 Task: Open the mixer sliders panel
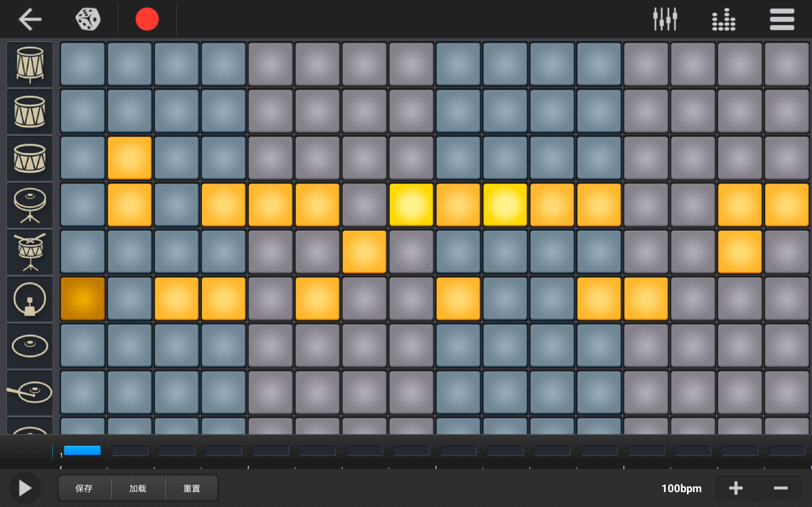pyautogui.click(x=665, y=19)
